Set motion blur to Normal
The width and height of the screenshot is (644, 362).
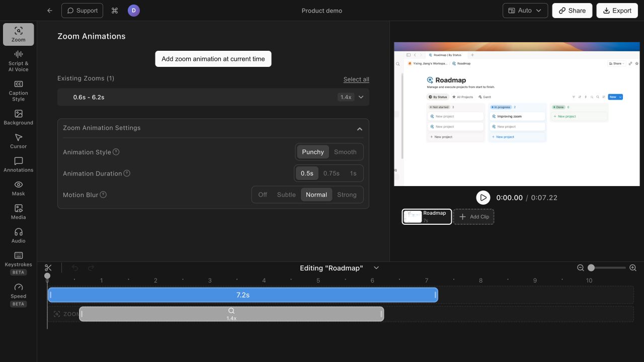coord(316,195)
